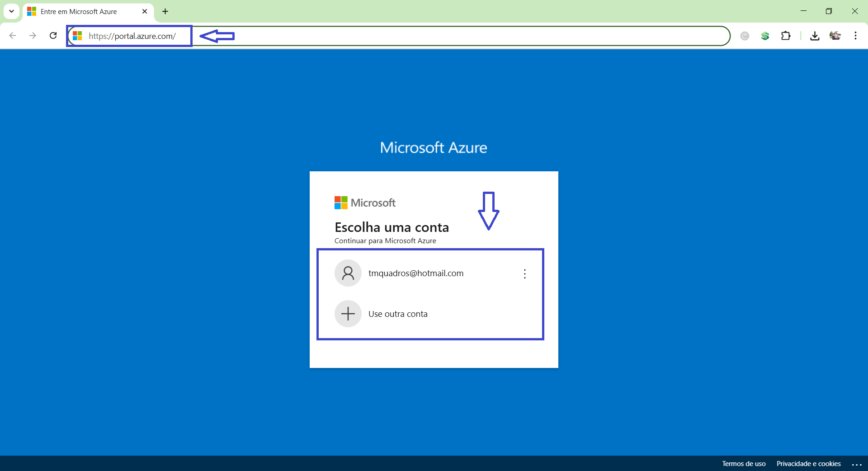The image size is (868, 471).
Task: Reload the Azure sign-in page
Action: (53, 36)
